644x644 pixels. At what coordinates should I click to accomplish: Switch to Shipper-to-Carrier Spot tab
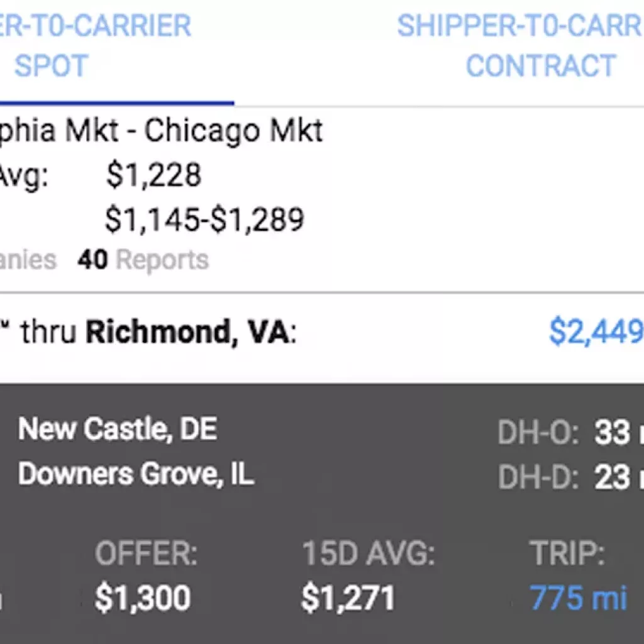[96, 45]
